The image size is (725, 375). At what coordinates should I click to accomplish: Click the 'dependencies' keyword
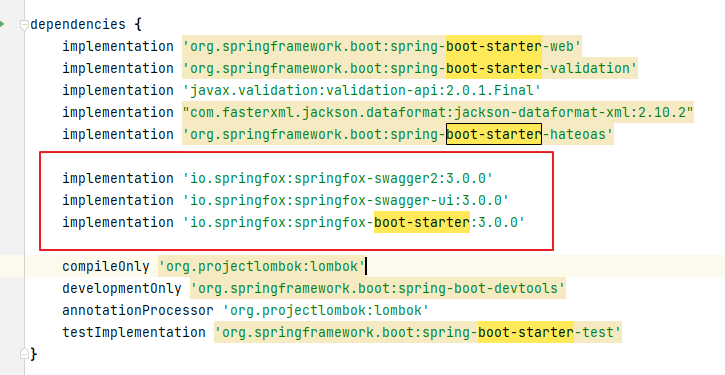coord(78,24)
